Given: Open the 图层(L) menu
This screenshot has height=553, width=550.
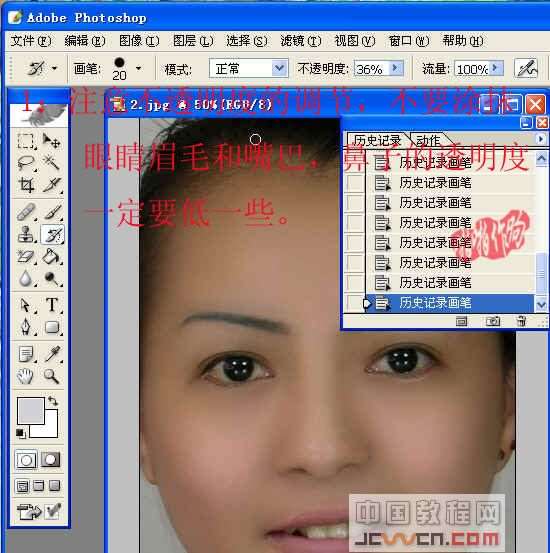Looking at the screenshot, I should [x=193, y=41].
